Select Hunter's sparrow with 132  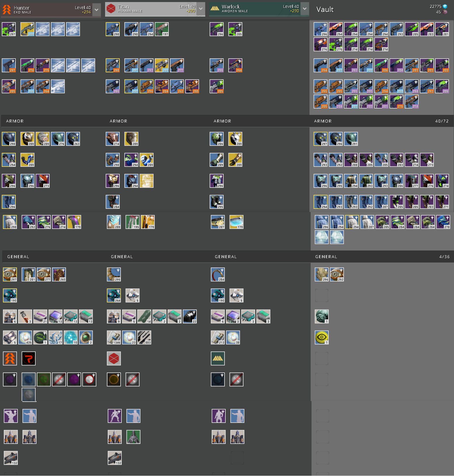click(x=11, y=458)
